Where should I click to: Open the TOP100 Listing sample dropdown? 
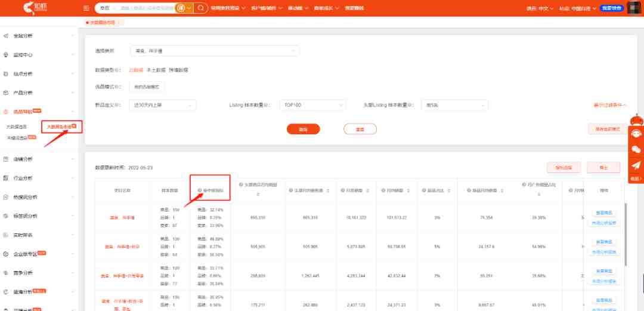(312, 105)
